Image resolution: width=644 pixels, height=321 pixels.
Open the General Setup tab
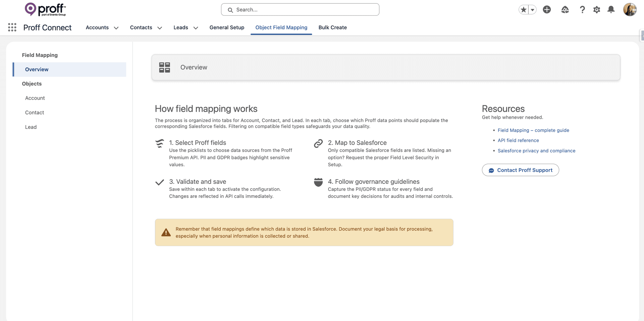pyautogui.click(x=227, y=28)
